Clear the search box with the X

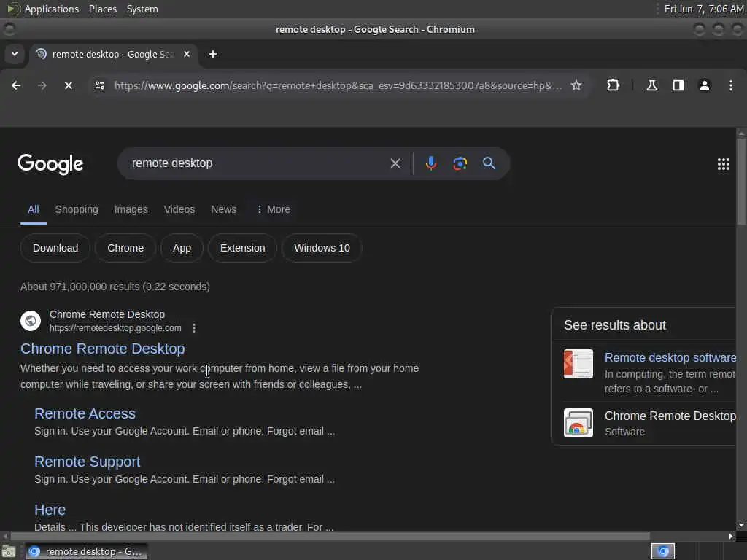(395, 163)
